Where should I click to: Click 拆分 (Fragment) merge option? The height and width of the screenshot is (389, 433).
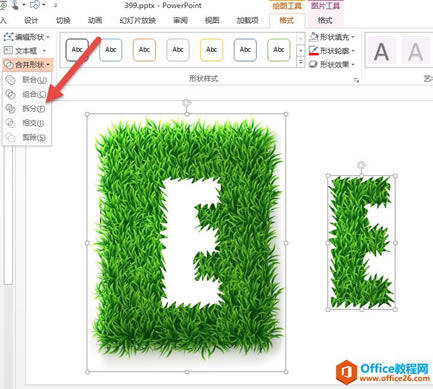(27, 109)
